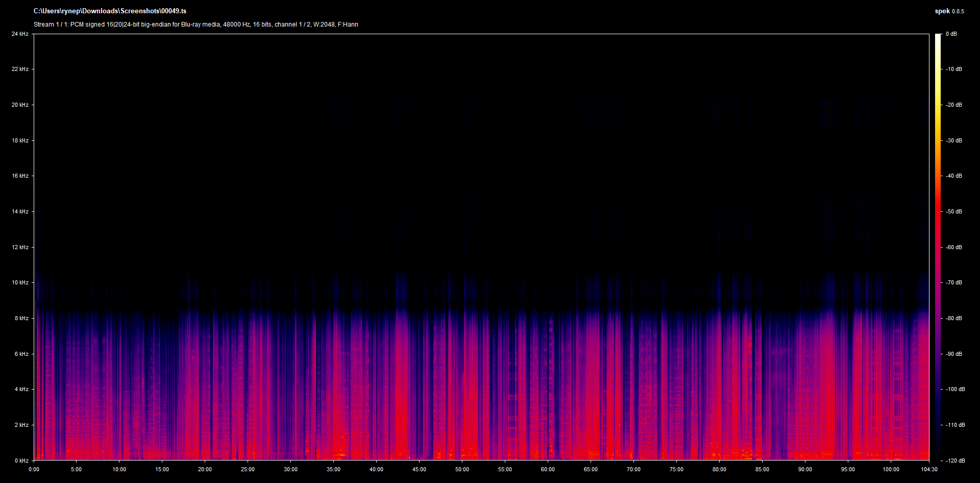Click the spek 0.8.5 version label
Image resolution: width=980 pixels, height=483 pixels.
949,11
